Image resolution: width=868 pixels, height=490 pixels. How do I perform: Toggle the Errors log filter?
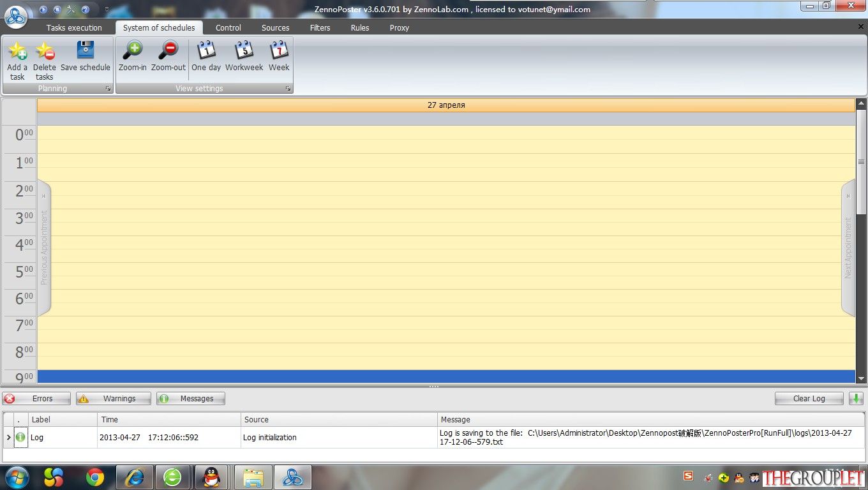coord(36,399)
